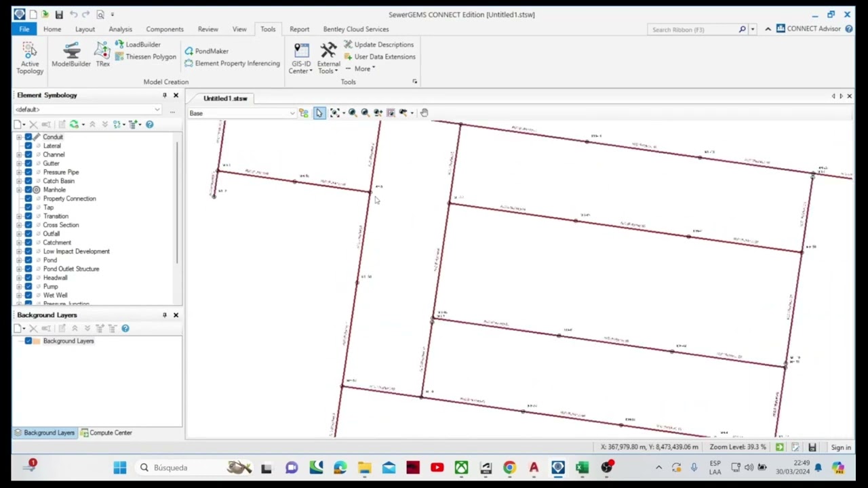Click the Search Ribbon input field
This screenshot has width=868, height=488.
(x=696, y=29)
